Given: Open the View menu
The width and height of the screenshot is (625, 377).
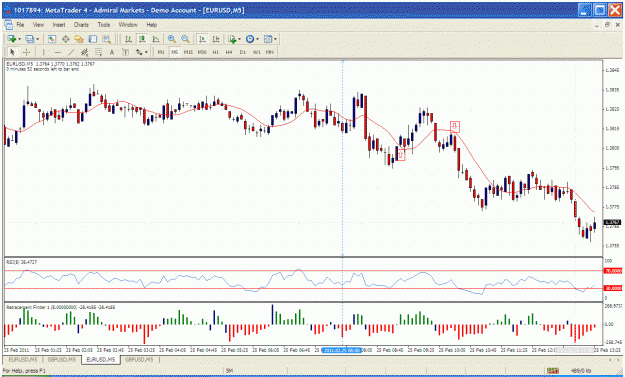Looking at the screenshot, I should coord(38,25).
